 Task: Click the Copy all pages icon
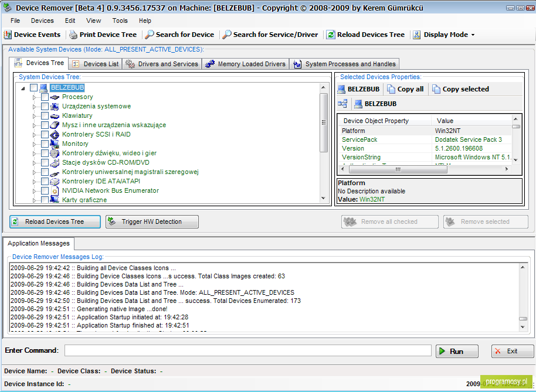391,89
